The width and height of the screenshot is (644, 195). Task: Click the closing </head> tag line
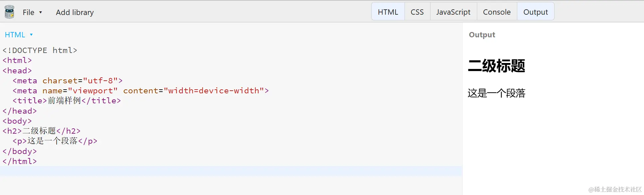tap(20, 111)
